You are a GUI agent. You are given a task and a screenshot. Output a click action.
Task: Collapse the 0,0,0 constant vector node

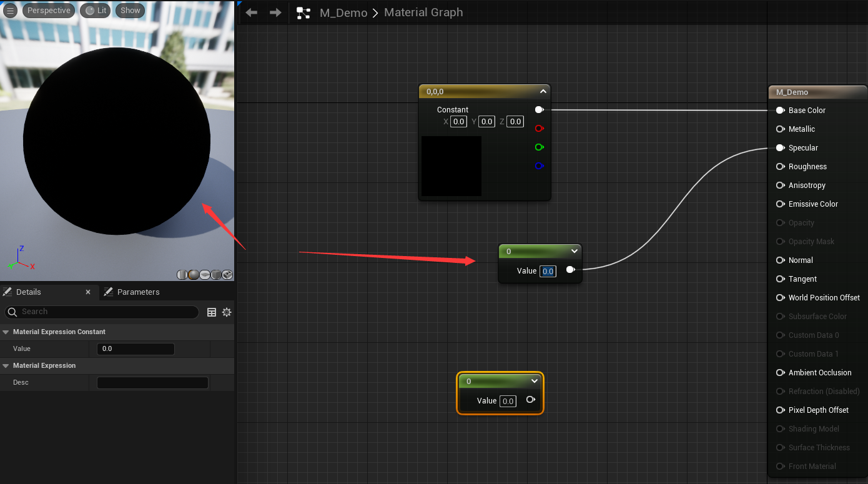tap(543, 92)
